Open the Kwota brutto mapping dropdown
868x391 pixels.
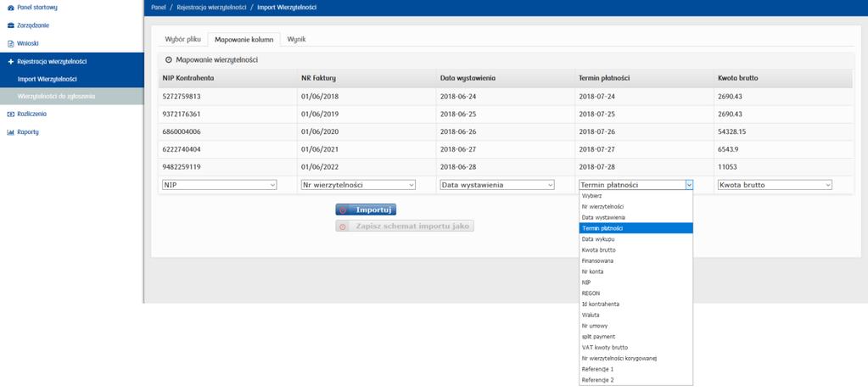775,185
